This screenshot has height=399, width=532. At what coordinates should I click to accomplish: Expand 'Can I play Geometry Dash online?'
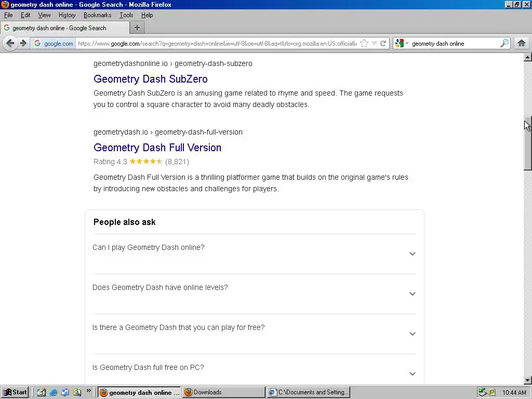tap(254, 254)
